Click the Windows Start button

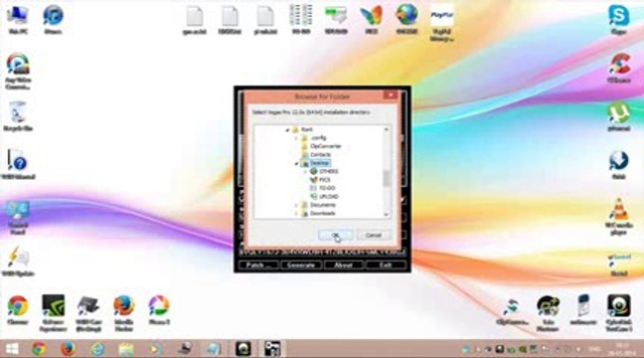(x=12, y=349)
